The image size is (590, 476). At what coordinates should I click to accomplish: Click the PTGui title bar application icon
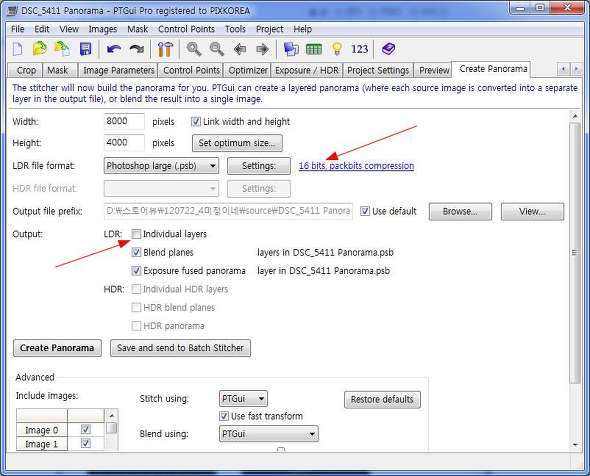[x=12, y=11]
